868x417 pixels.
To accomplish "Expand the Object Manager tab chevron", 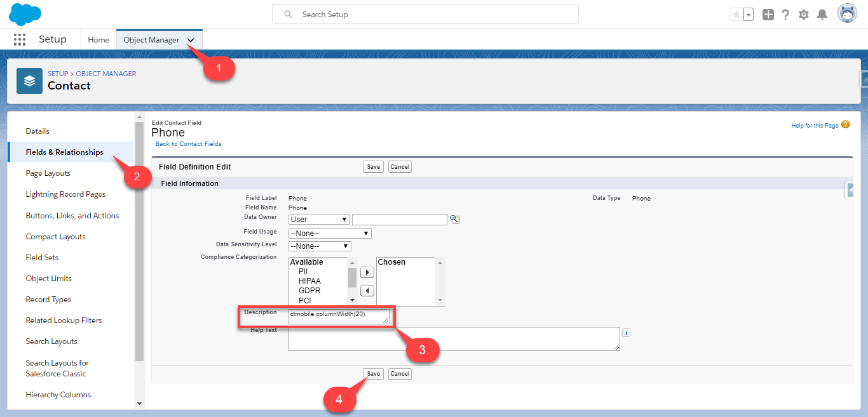I will pyautogui.click(x=191, y=40).
